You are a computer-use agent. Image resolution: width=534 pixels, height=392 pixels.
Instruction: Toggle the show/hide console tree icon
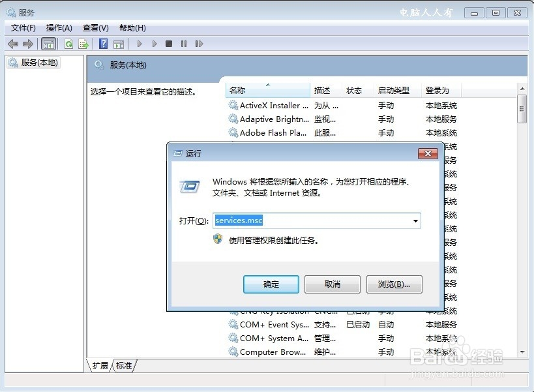tap(48, 44)
